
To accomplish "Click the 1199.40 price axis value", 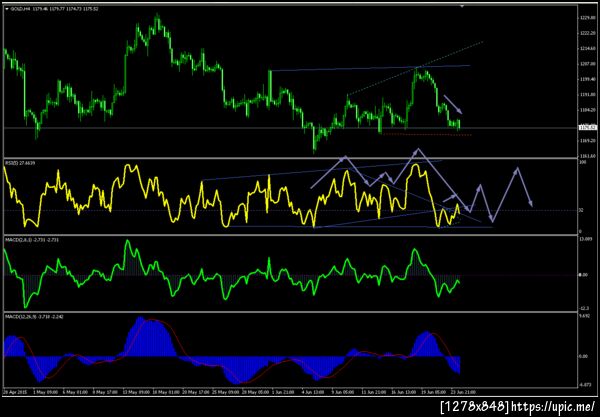I will tap(587, 79).
